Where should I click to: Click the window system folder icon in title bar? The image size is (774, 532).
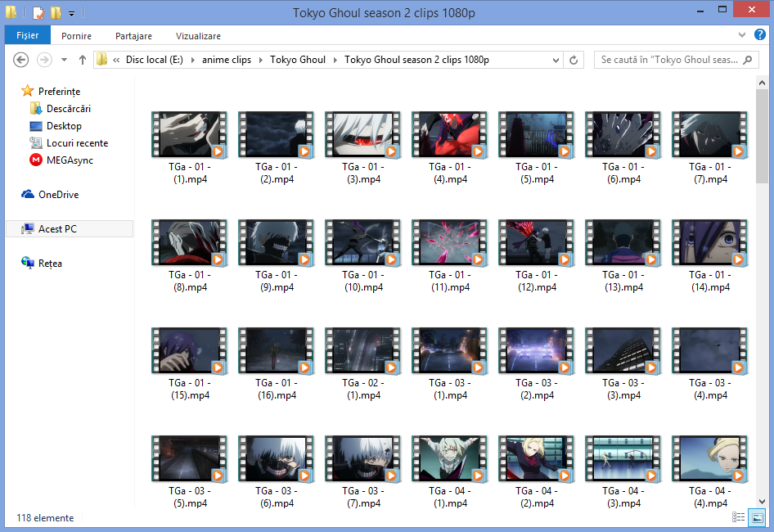[11, 12]
